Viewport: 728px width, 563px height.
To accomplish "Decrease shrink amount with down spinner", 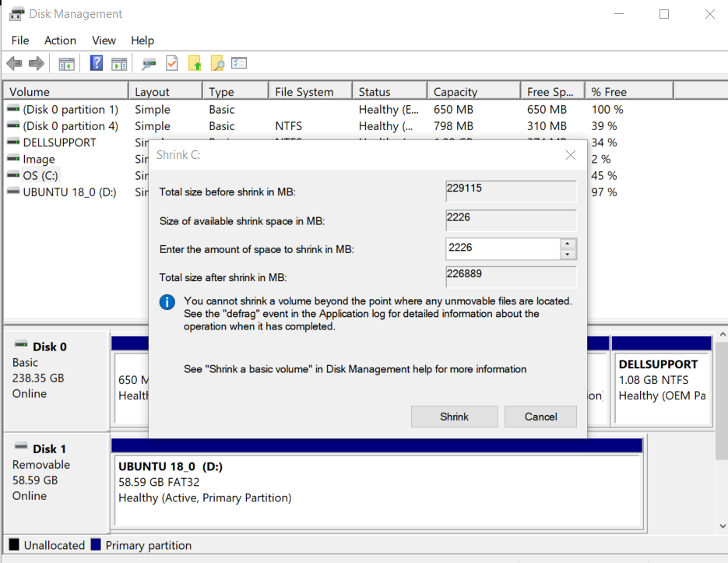I will (568, 254).
